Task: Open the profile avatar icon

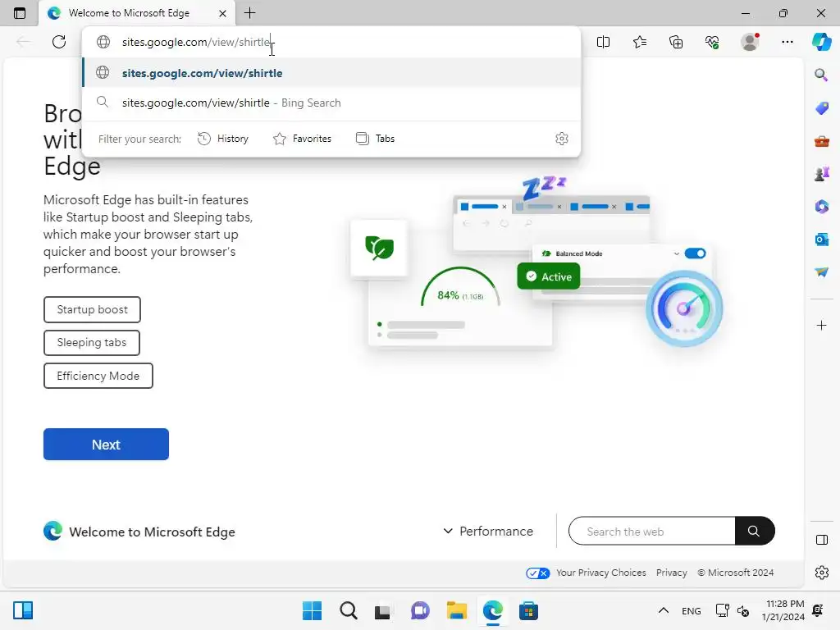Action: pos(750,42)
